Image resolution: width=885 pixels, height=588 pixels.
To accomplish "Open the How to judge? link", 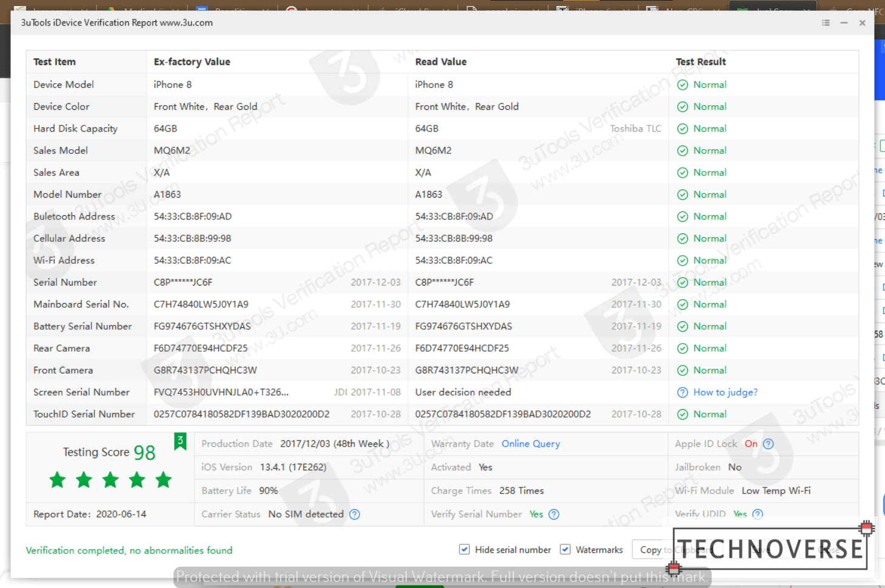I will [726, 392].
